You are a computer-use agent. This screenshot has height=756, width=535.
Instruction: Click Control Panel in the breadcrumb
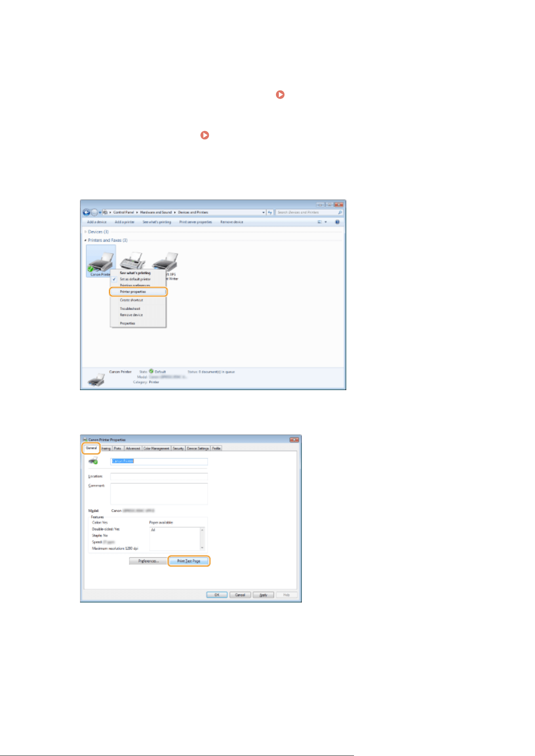123,212
